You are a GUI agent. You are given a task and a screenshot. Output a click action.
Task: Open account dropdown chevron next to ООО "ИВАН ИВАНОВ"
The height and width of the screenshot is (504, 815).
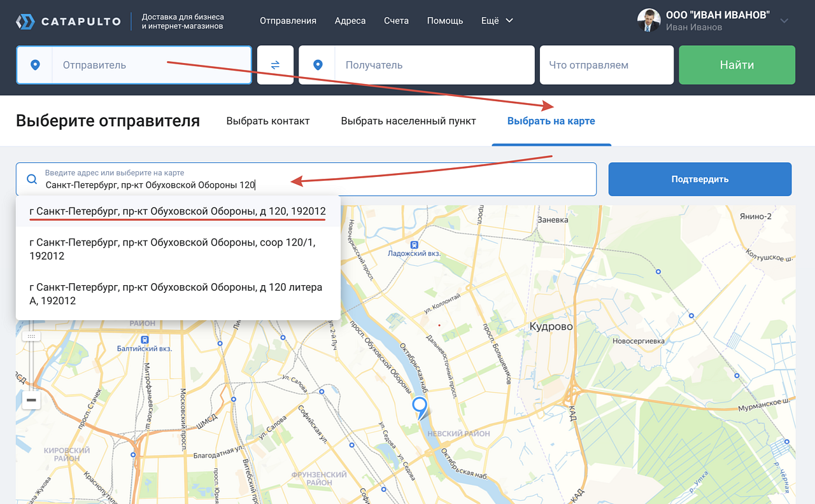(784, 21)
